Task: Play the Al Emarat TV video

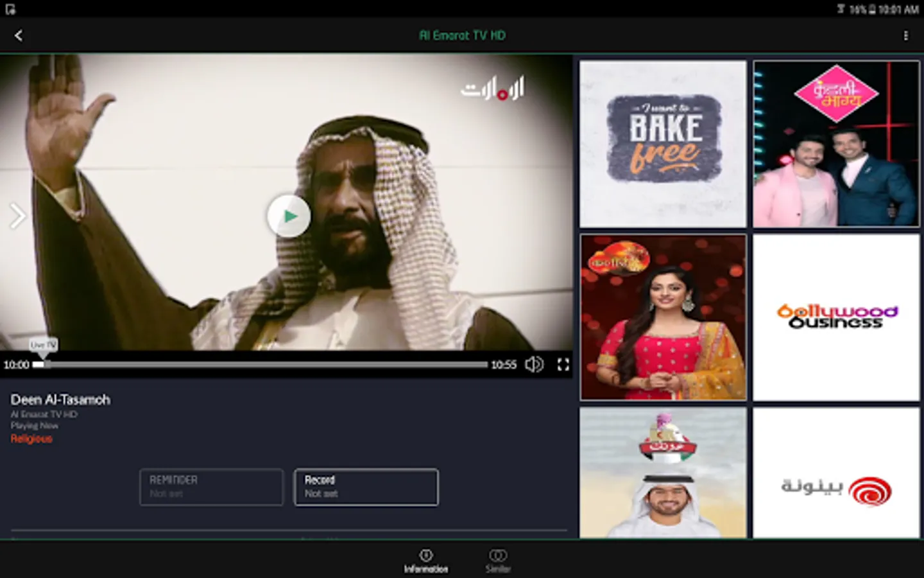Action: click(289, 216)
